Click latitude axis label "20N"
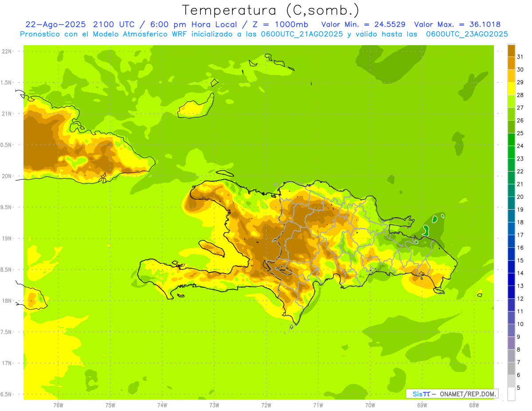The image size is (532, 411). tap(7, 176)
